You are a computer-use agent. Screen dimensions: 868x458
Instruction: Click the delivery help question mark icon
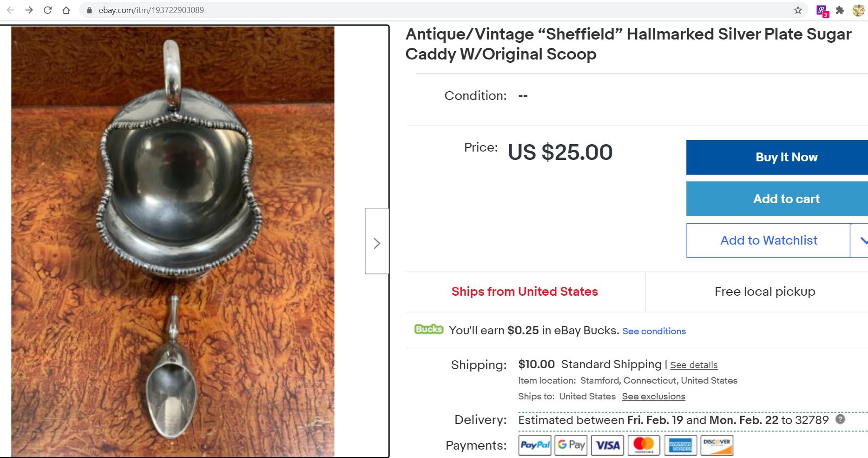pos(840,419)
